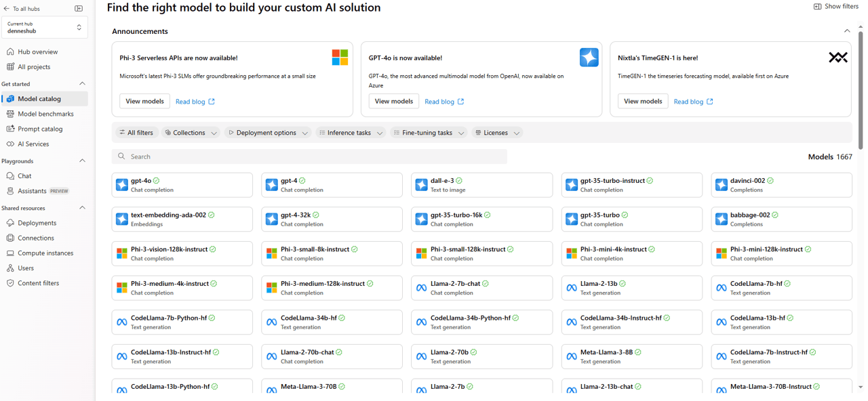Open the gpt-35-turbo-instruct model card
The height and width of the screenshot is (401, 868).
point(632,185)
